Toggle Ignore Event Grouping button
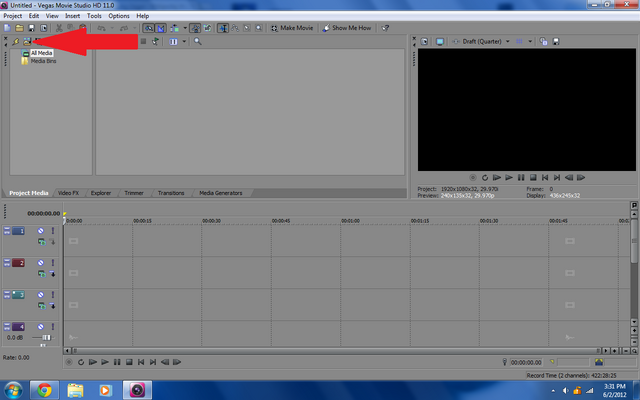This screenshot has width=640, height=400. (208, 28)
